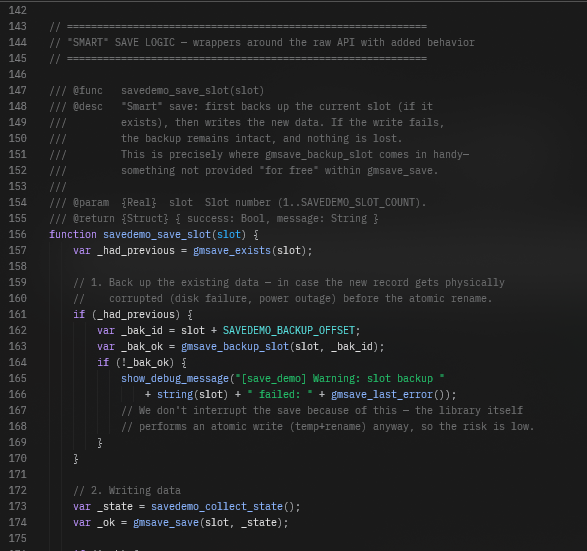Click gmsave_backup_slot call on line 163

[235, 347]
